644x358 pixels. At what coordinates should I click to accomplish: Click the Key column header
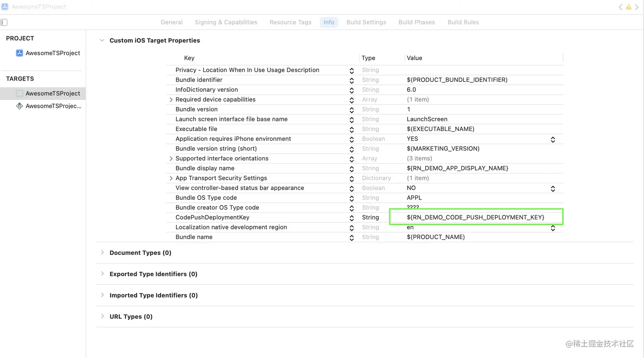pos(189,58)
